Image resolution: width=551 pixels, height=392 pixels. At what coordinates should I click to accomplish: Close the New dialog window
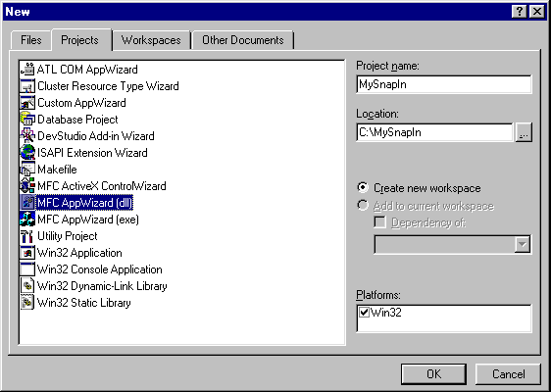[537, 12]
